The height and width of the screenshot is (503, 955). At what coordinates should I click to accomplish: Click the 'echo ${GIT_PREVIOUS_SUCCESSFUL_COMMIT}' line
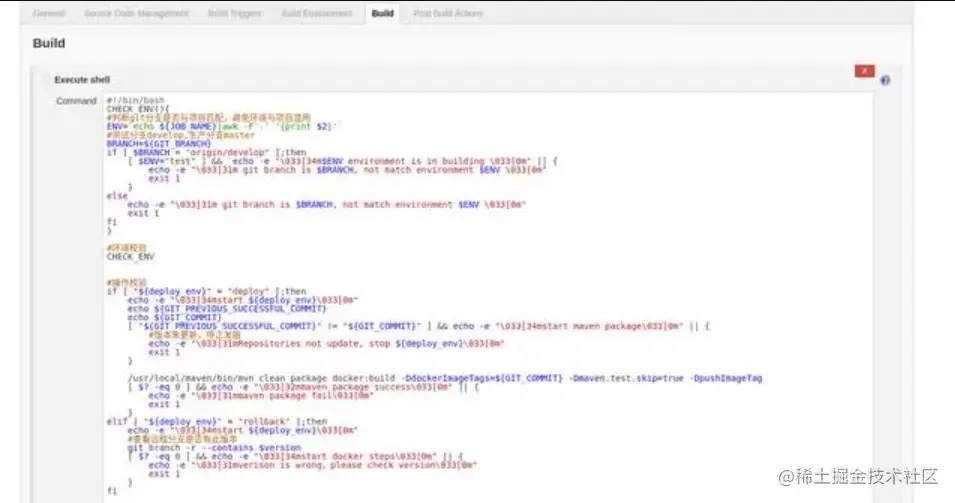click(227, 309)
